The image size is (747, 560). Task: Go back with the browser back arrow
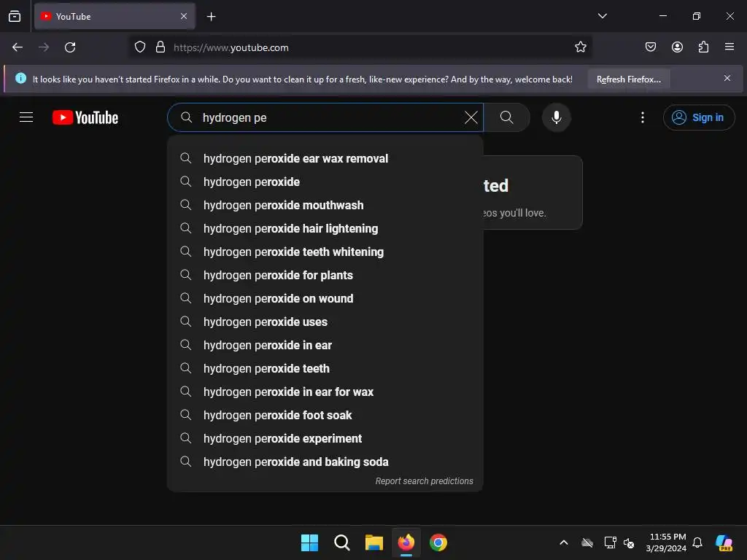[x=18, y=47]
